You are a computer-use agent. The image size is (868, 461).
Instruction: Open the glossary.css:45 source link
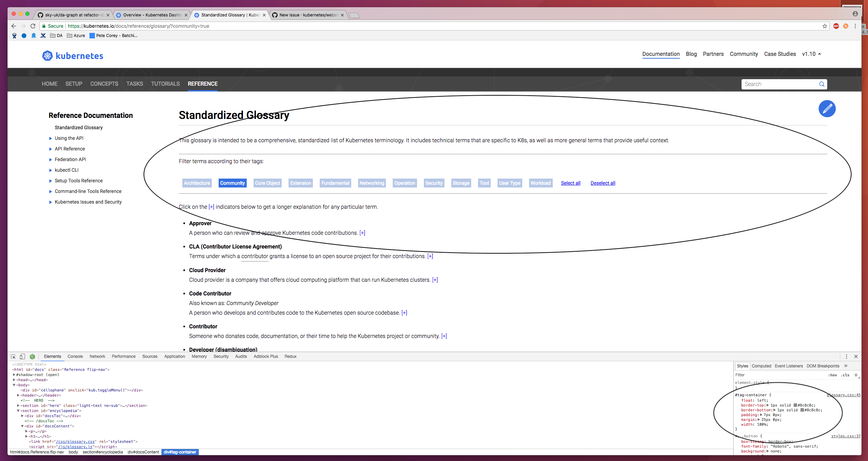(x=843, y=395)
